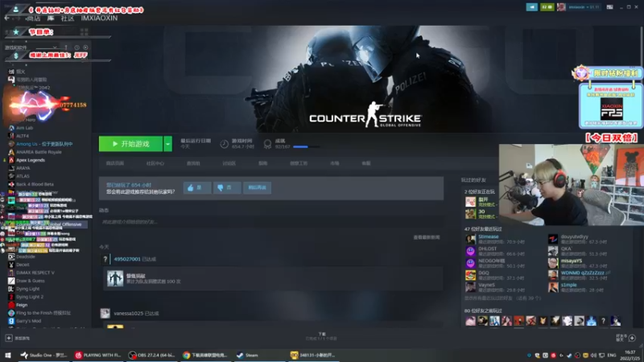
Task: Click the green notifications mail icon
Action: coord(547,7)
